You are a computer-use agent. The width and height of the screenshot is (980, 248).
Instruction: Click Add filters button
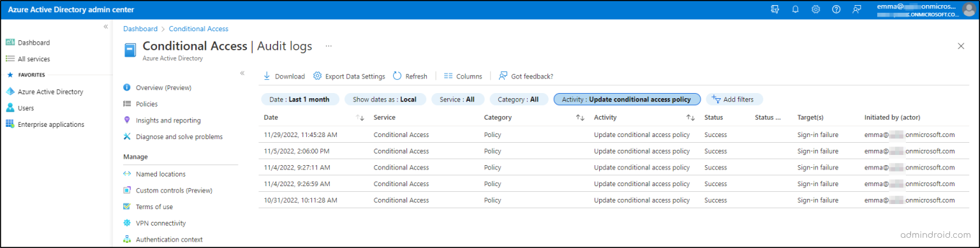click(x=734, y=99)
